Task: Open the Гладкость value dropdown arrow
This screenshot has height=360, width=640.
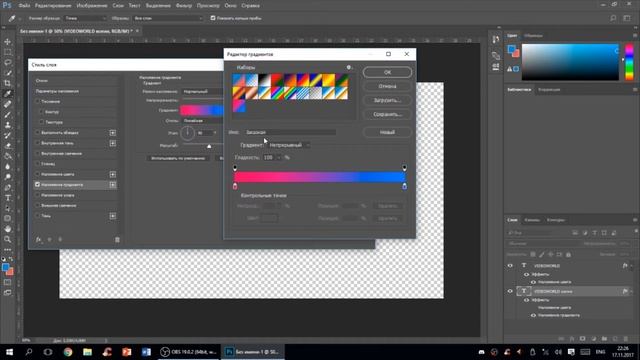Action: 279,158
